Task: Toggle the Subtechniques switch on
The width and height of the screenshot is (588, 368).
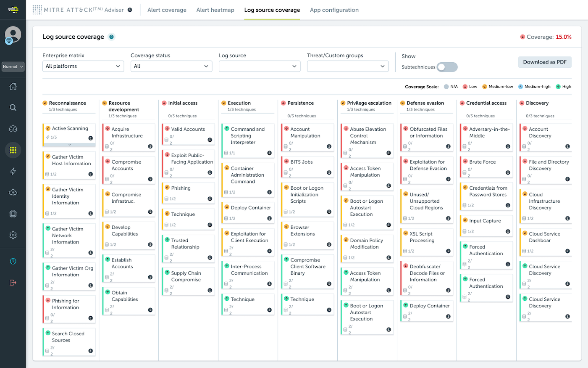Action: pos(446,67)
